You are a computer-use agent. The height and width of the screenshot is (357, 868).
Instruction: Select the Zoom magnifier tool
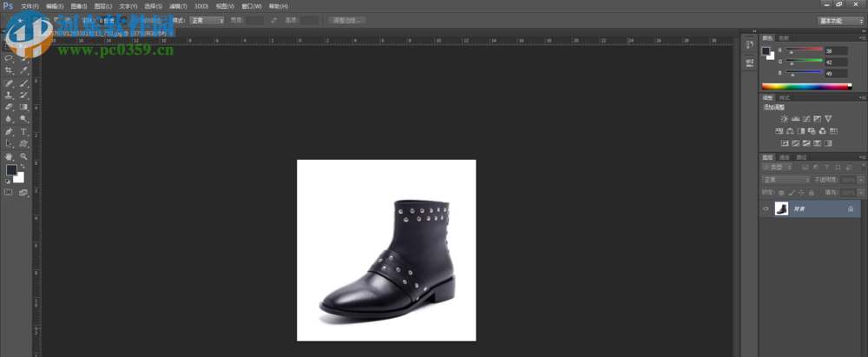23,156
